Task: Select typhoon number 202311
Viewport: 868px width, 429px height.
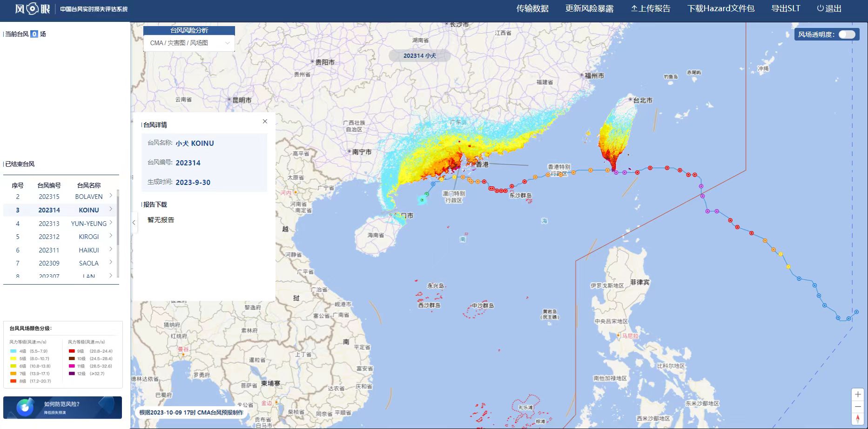Action: point(49,250)
